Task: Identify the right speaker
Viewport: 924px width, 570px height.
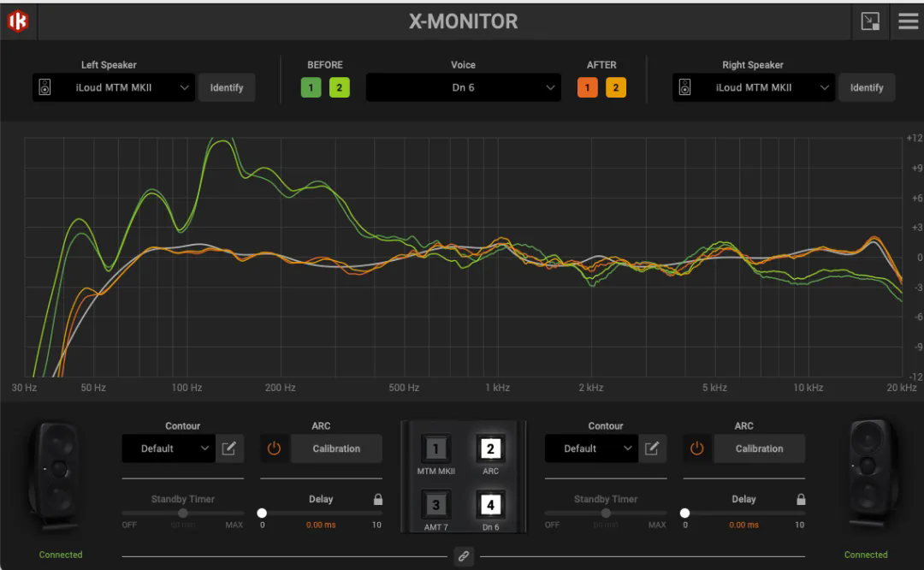Action: coord(867,87)
